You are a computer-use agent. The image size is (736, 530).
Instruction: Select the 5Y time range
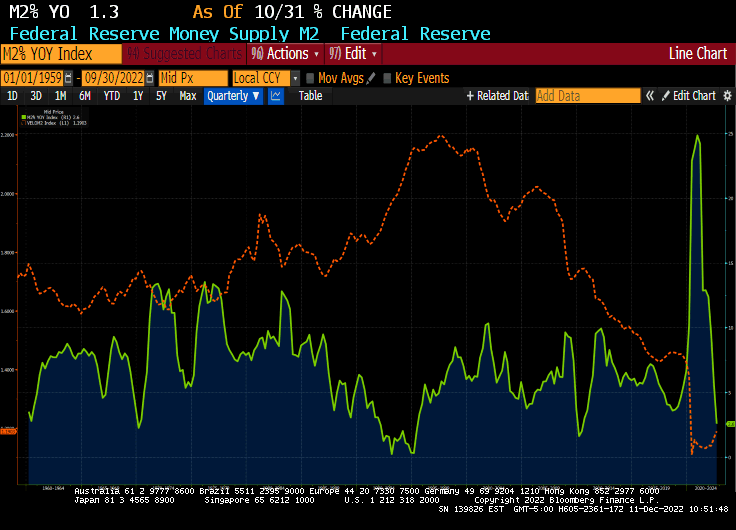(x=161, y=96)
